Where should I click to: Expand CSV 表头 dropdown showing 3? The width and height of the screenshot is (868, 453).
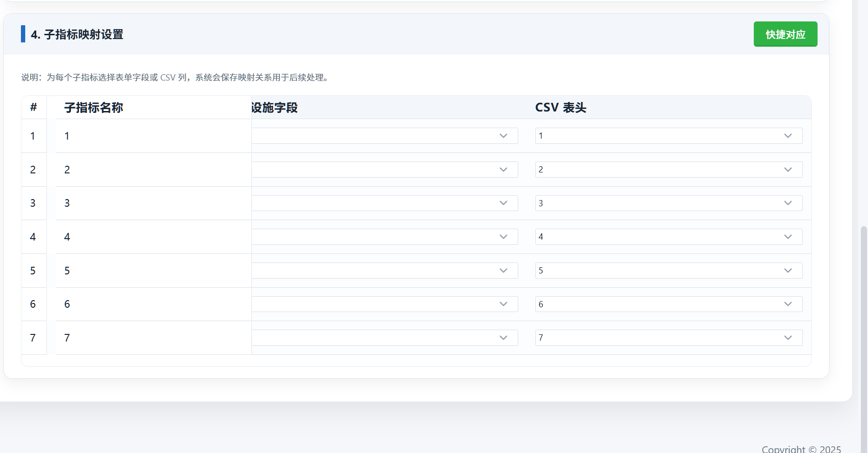point(669,203)
